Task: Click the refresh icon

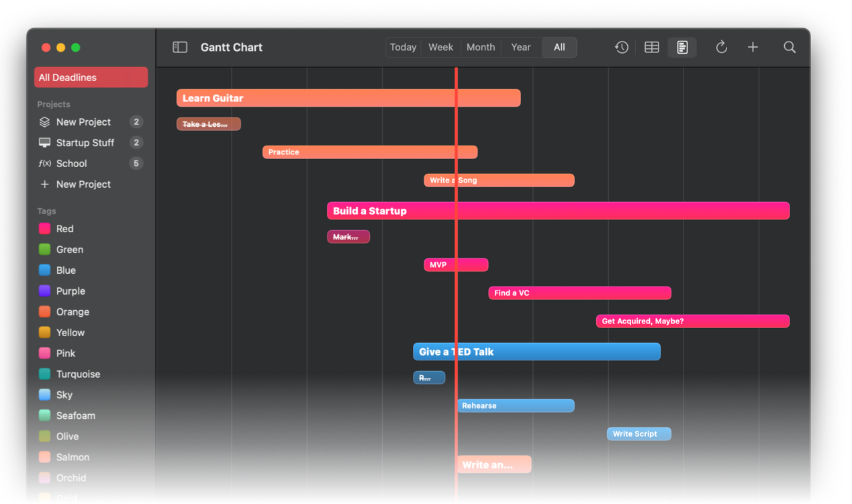Action: 721,47
